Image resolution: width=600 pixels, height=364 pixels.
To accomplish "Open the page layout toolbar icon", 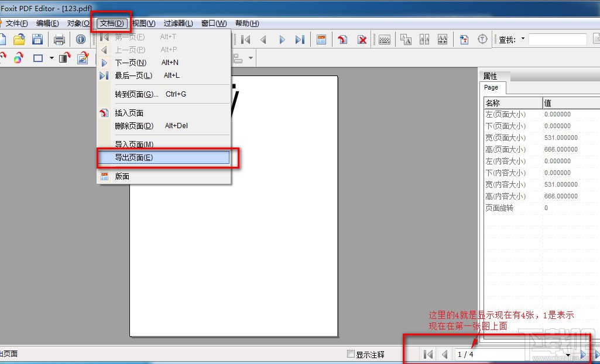I will [321, 39].
